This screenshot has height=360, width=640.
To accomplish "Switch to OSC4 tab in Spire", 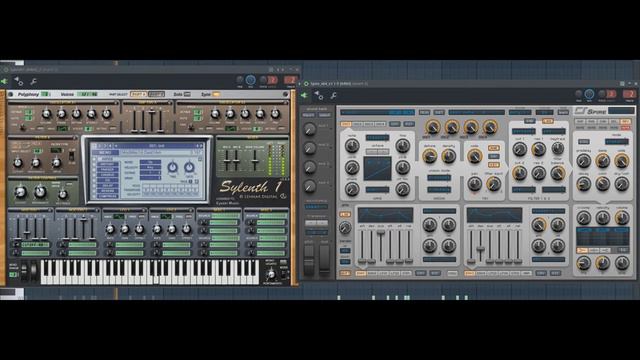I will pyautogui.click(x=380, y=124).
